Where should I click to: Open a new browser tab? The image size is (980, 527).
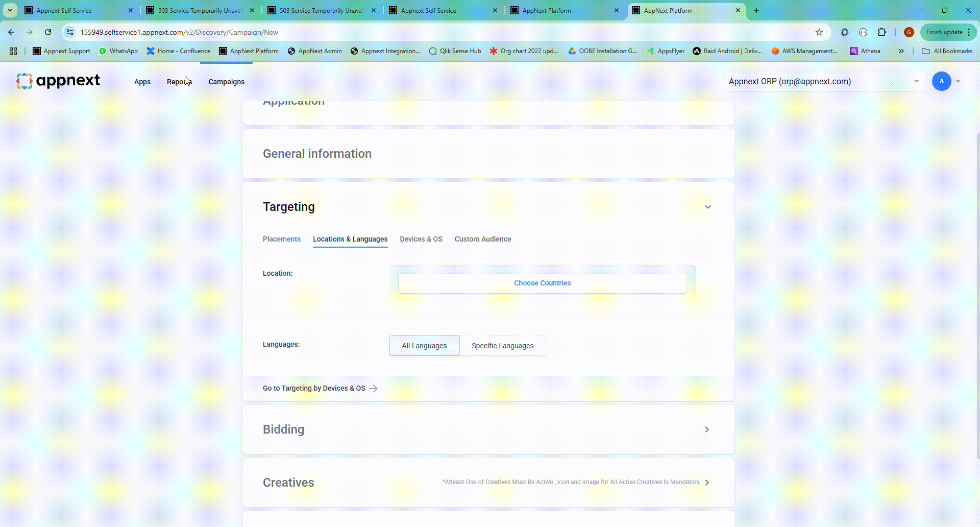[756, 10]
